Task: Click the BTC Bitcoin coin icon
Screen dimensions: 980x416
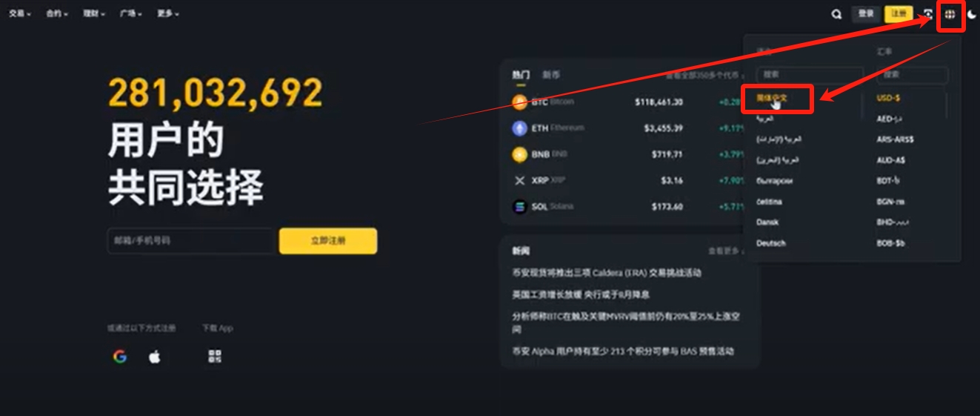Action: pyautogui.click(x=519, y=102)
